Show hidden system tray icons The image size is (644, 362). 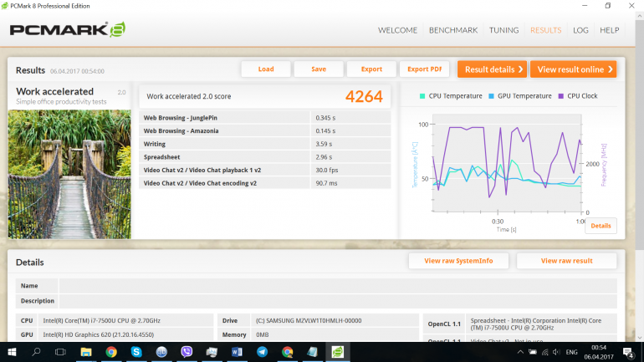[x=520, y=352]
